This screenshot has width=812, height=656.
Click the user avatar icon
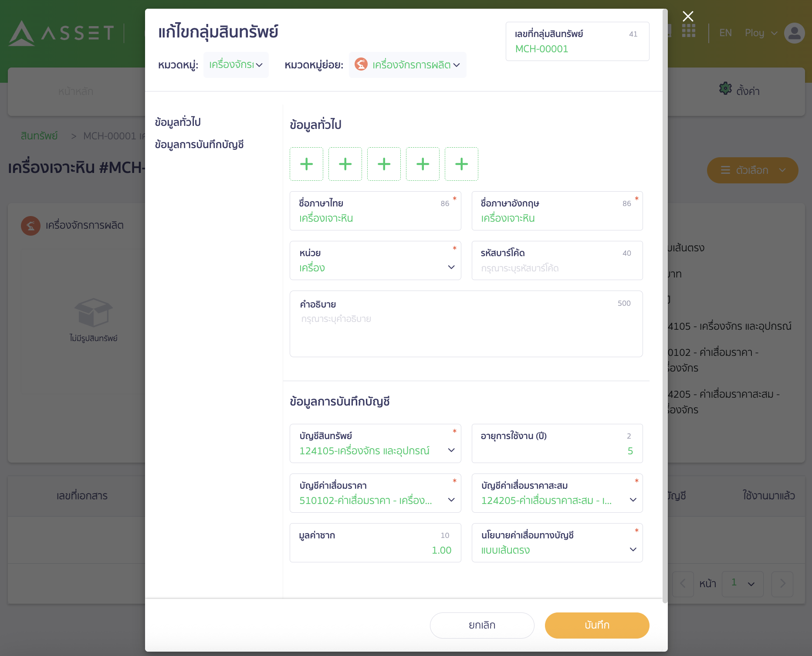[x=794, y=33]
